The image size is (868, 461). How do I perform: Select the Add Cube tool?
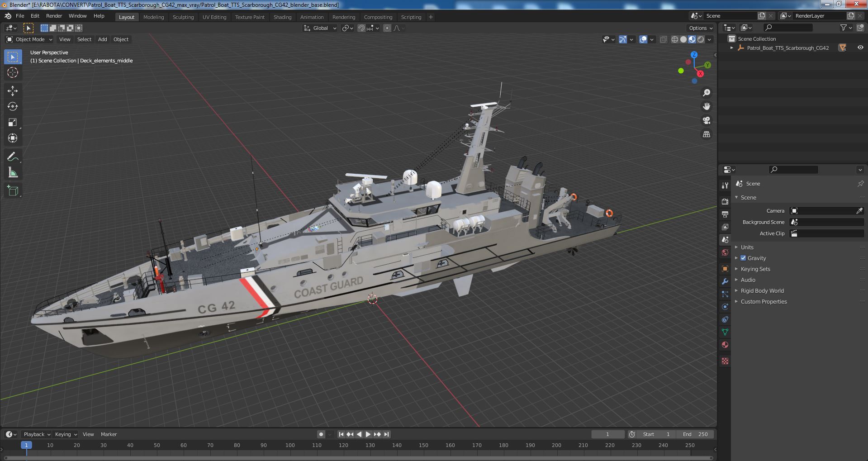point(13,191)
